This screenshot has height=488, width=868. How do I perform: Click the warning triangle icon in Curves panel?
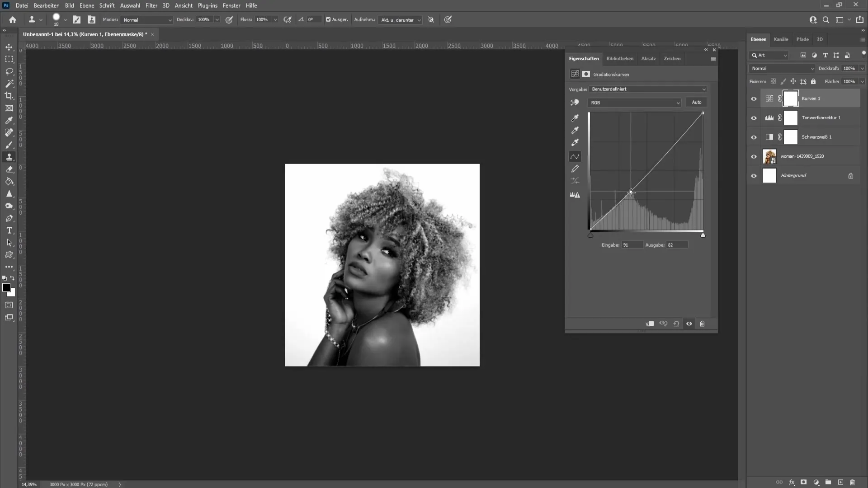point(576,195)
